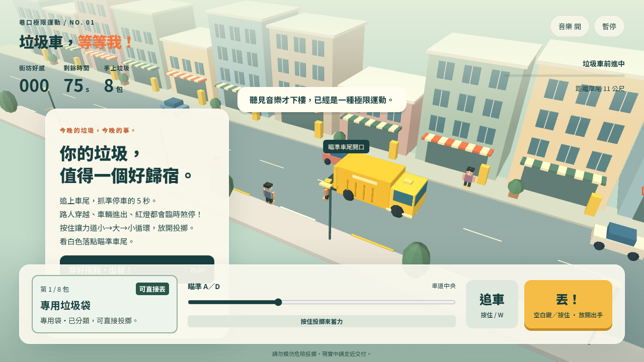
Task: Click the 丟！ throw button
Action: click(568, 305)
